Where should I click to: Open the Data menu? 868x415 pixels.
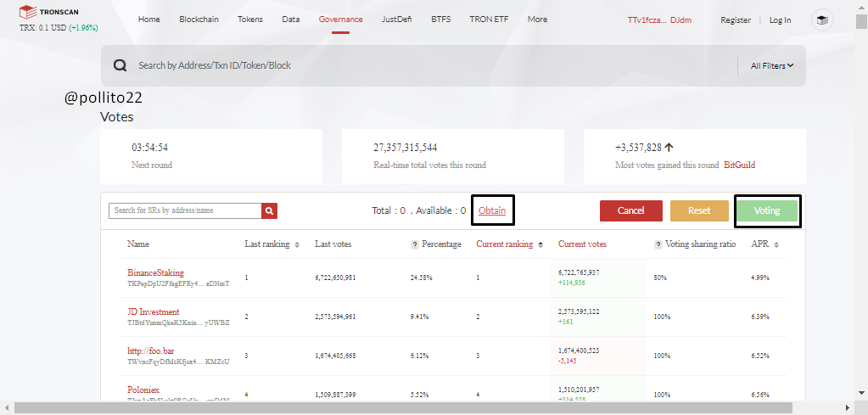click(291, 20)
